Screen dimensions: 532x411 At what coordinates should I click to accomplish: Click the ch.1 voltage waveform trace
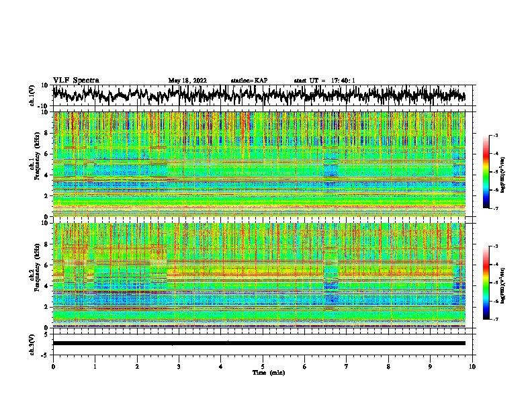click(259, 95)
